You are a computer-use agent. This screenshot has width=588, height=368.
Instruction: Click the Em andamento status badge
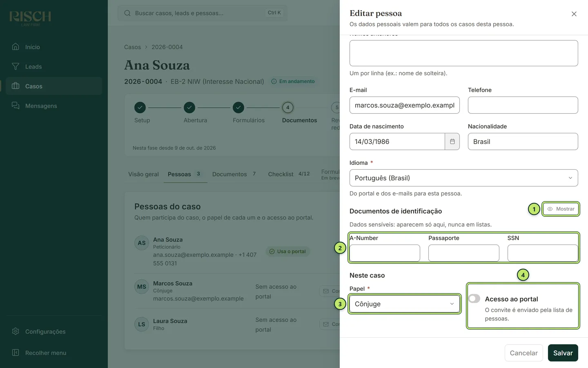293,81
